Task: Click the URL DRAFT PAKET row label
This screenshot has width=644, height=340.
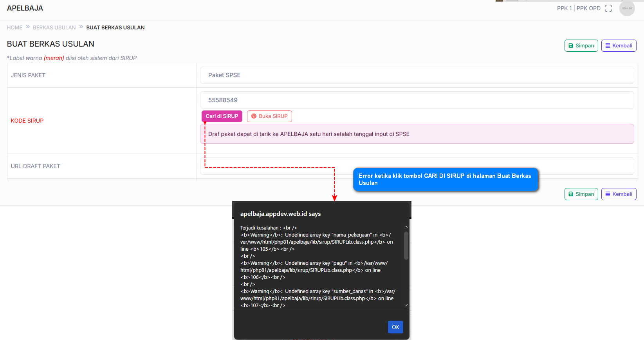Action: [x=36, y=166]
